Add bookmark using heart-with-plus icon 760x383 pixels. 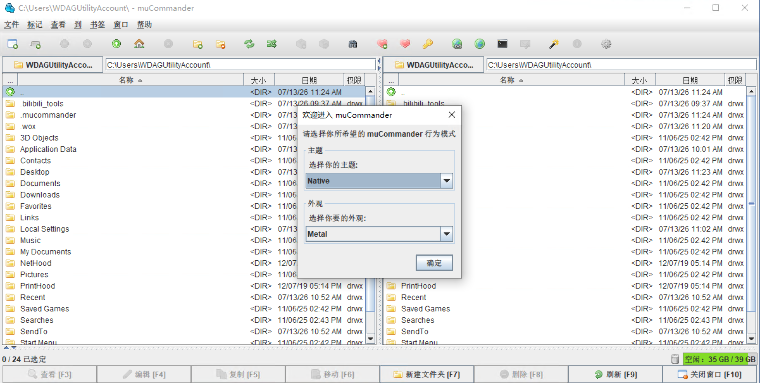(x=382, y=44)
